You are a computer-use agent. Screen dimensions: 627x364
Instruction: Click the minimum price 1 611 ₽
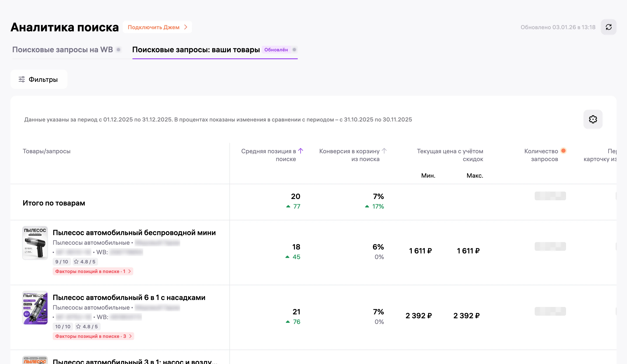(x=420, y=251)
